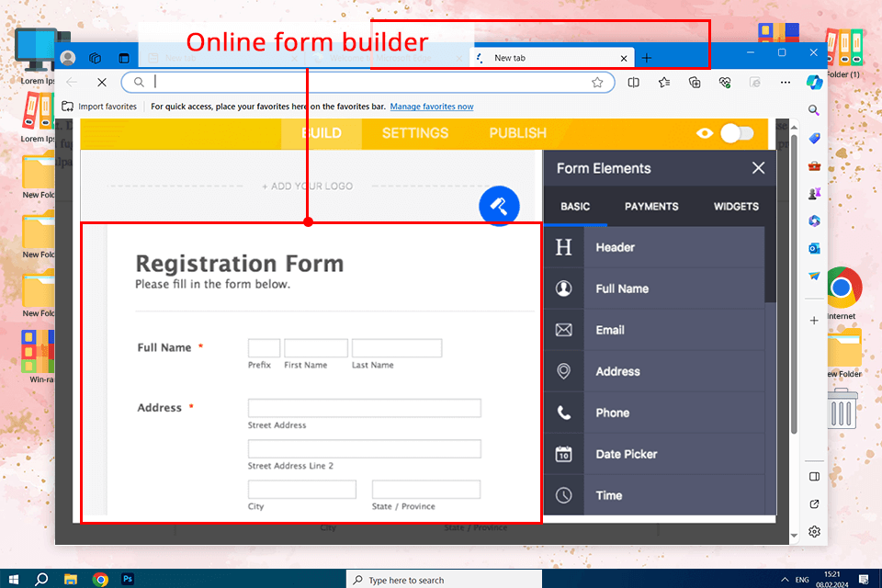
Task: Expand the system tray hidden icons arrow
Action: pyautogui.click(x=785, y=580)
